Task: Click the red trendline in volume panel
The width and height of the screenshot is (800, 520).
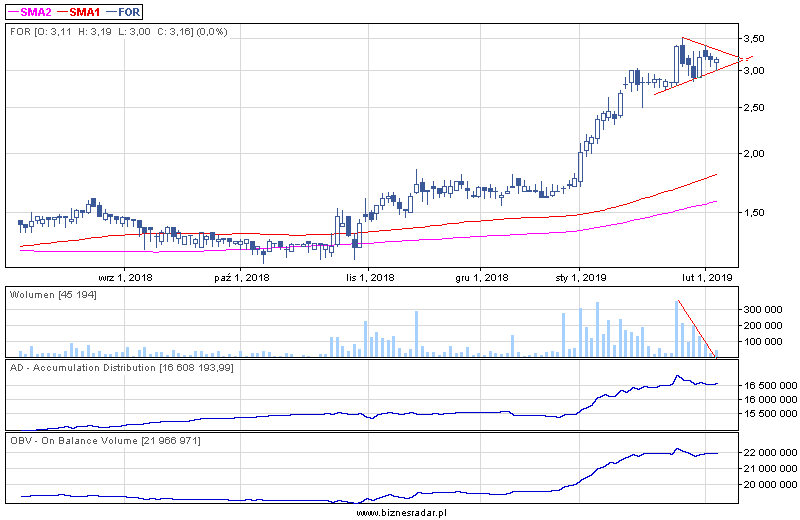Action: (x=698, y=328)
